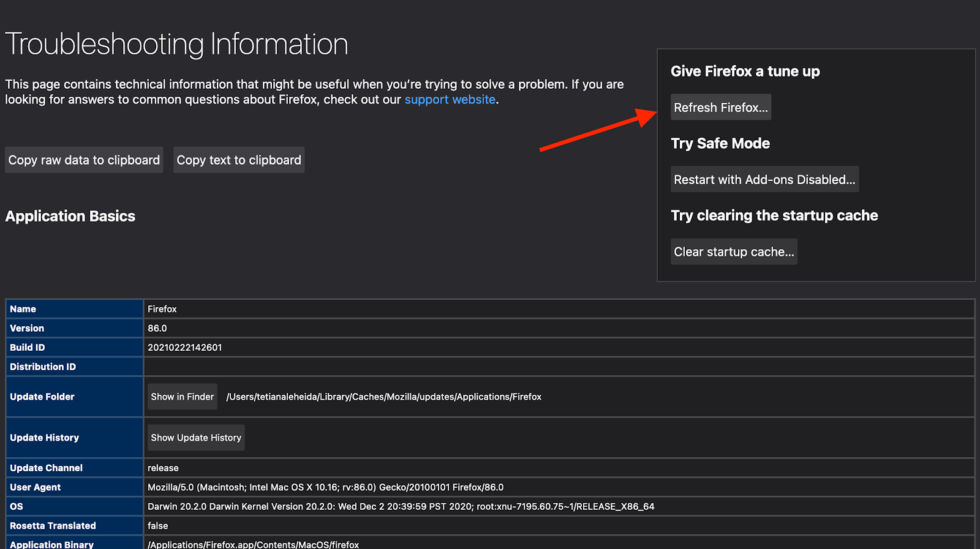Restart with Add-ons Disabled
980x549 pixels.
[x=764, y=179]
